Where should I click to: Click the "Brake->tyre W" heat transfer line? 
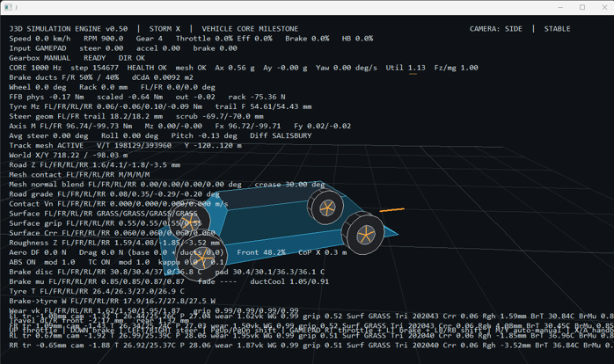point(112,301)
